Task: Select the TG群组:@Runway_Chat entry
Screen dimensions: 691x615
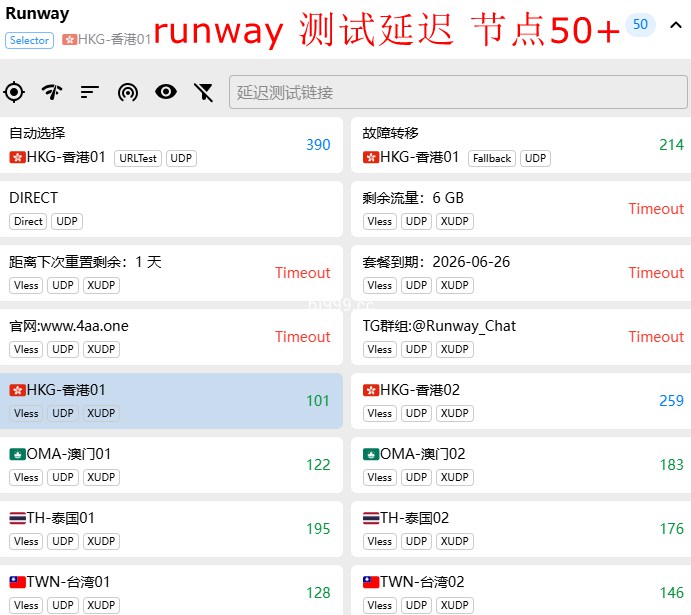Action: (521, 337)
